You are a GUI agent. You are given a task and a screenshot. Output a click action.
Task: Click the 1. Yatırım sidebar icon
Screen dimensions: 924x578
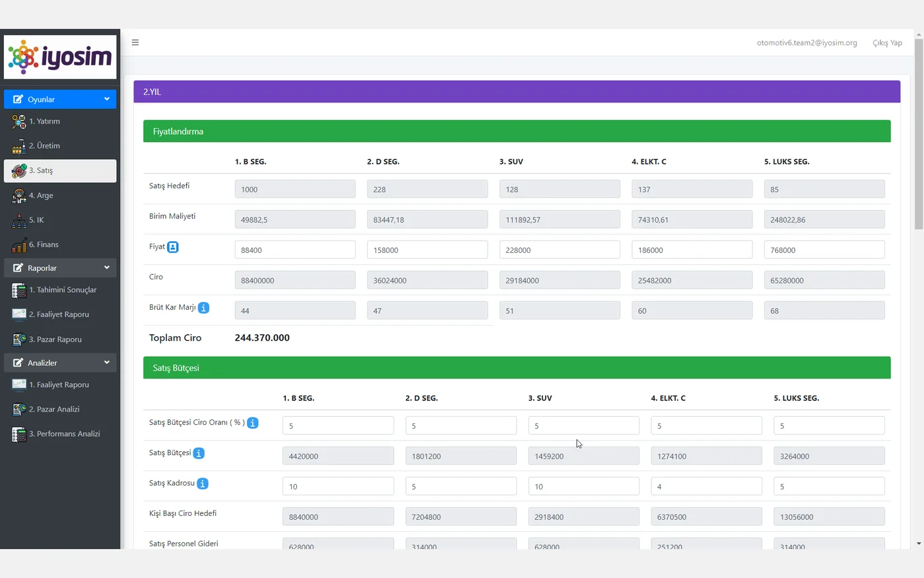pyautogui.click(x=19, y=122)
